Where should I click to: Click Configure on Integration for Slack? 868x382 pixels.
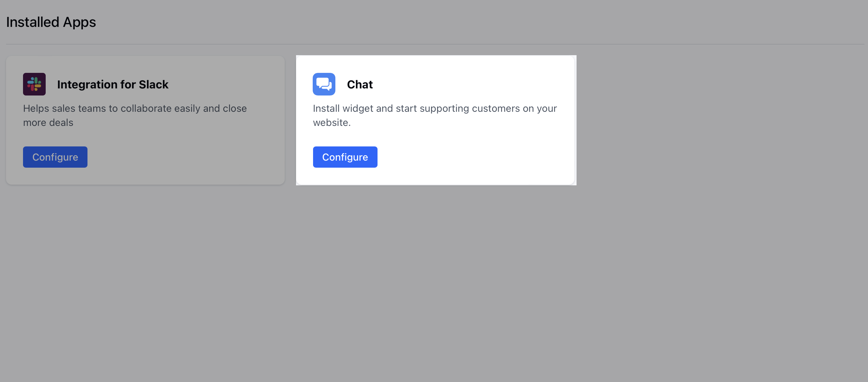point(55,157)
